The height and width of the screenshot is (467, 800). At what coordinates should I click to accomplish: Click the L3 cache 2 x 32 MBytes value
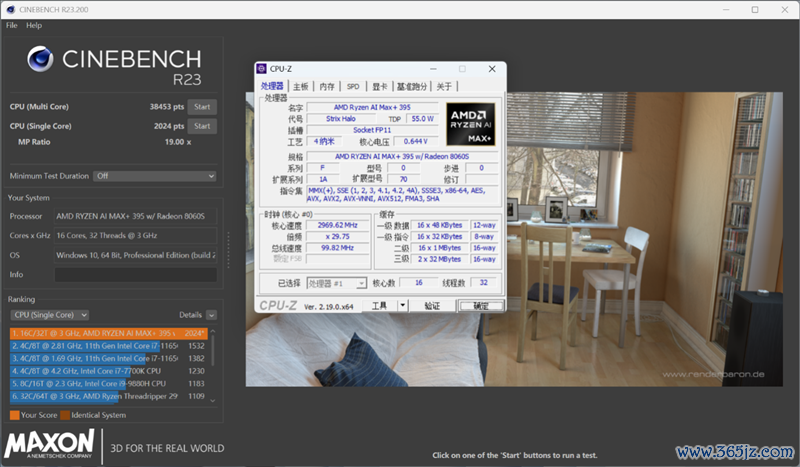click(439, 259)
